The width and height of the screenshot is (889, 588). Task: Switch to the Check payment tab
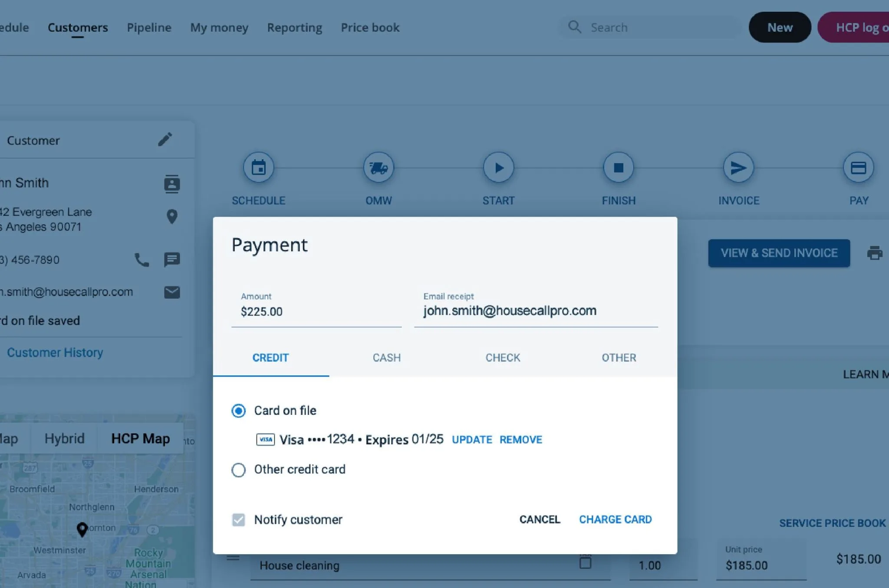click(503, 358)
